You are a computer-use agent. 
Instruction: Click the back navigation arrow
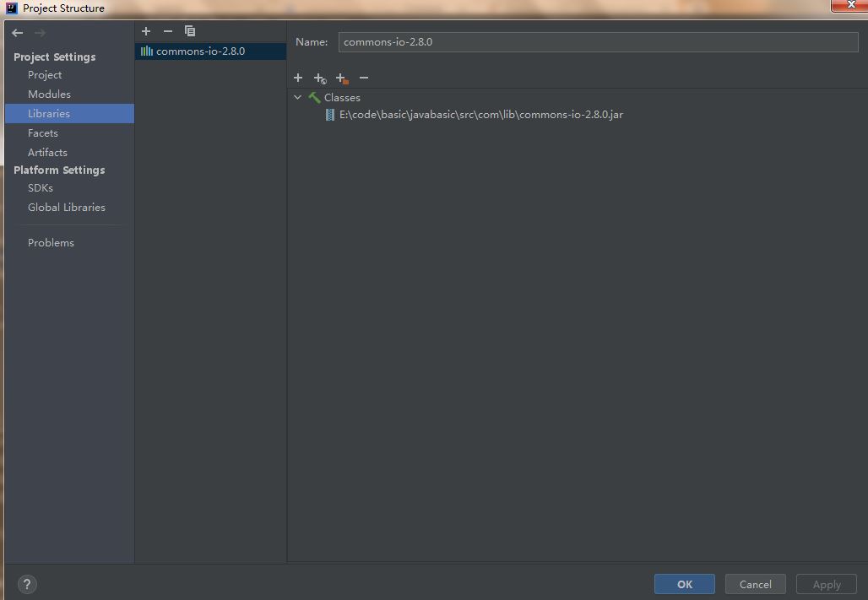17,33
